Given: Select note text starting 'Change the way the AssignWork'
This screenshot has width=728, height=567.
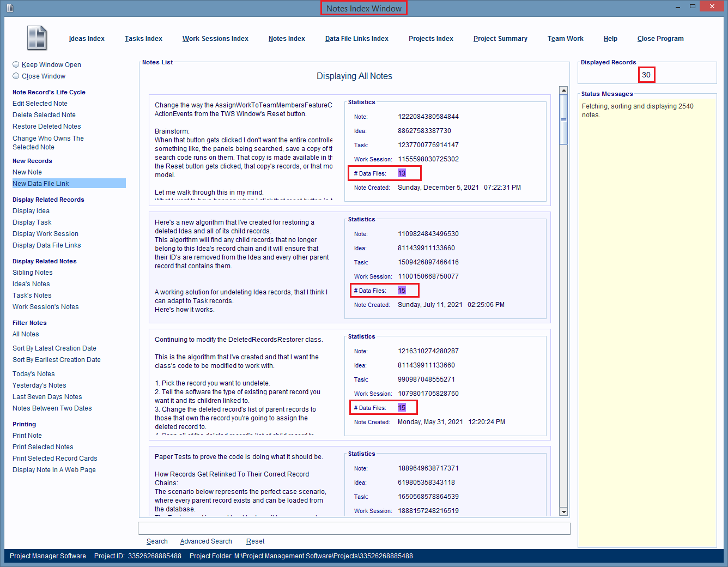Looking at the screenshot, I should pyautogui.click(x=244, y=150).
